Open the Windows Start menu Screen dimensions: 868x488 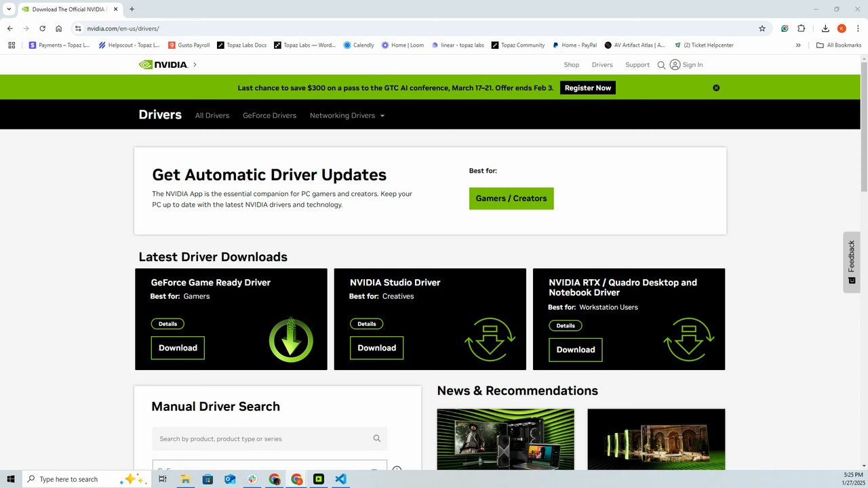point(11,479)
